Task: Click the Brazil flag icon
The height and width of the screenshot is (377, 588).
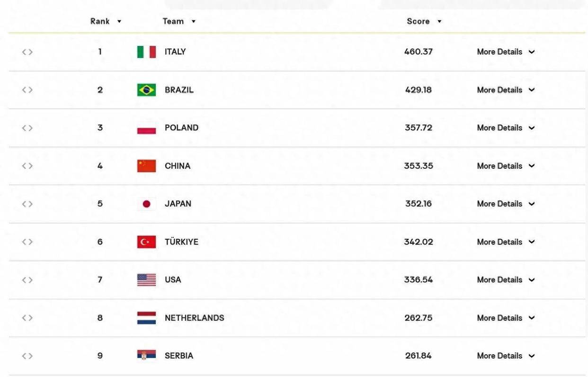Action: click(x=146, y=90)
